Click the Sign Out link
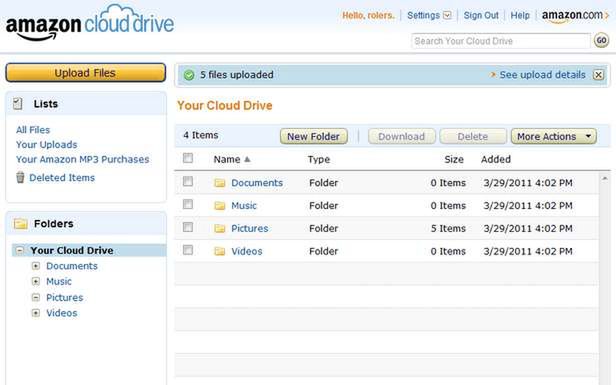 [481, 15]
